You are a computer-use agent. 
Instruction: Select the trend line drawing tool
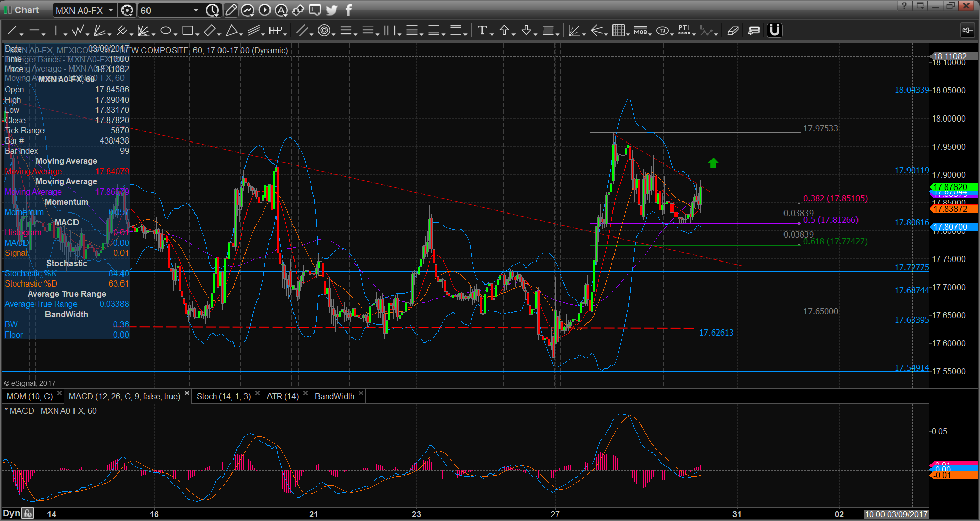pos(11,31)
